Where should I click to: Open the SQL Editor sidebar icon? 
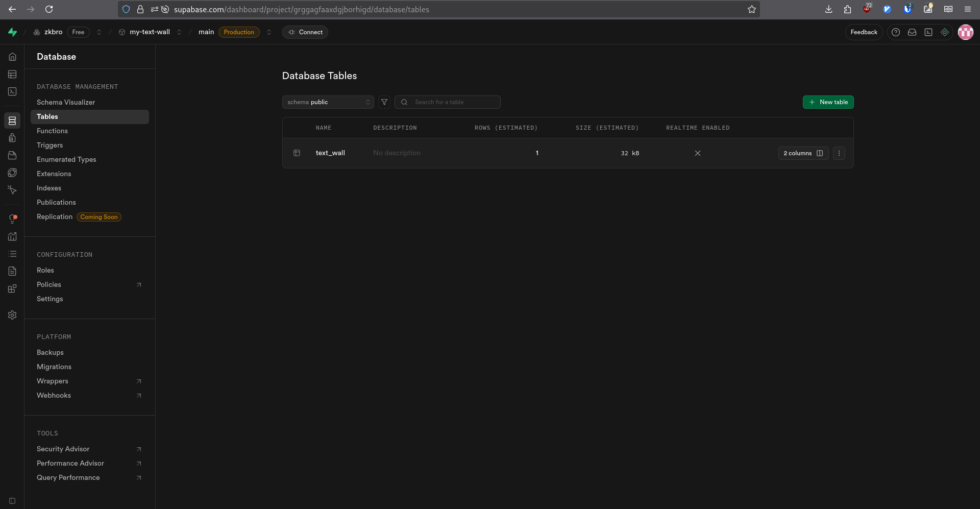[12, 92]
